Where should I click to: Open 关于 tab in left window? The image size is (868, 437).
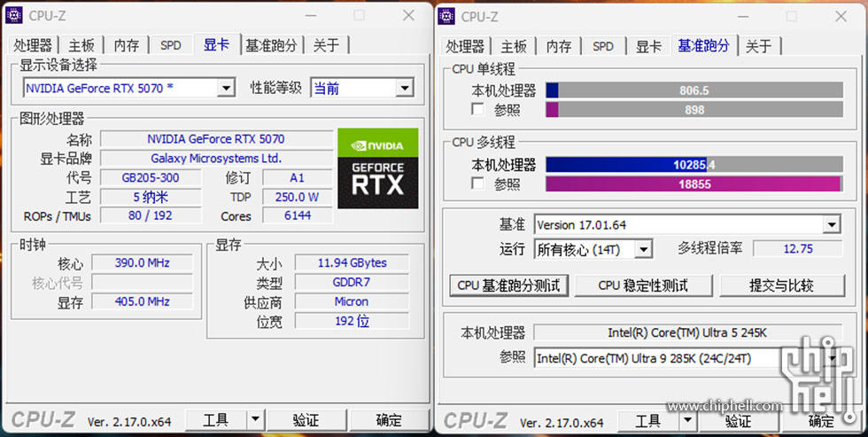pos(327,45)
